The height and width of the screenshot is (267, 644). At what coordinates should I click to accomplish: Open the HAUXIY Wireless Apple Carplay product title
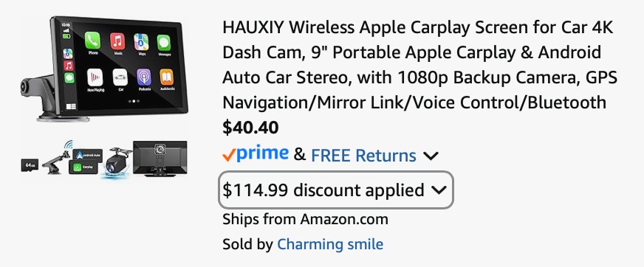419,65
